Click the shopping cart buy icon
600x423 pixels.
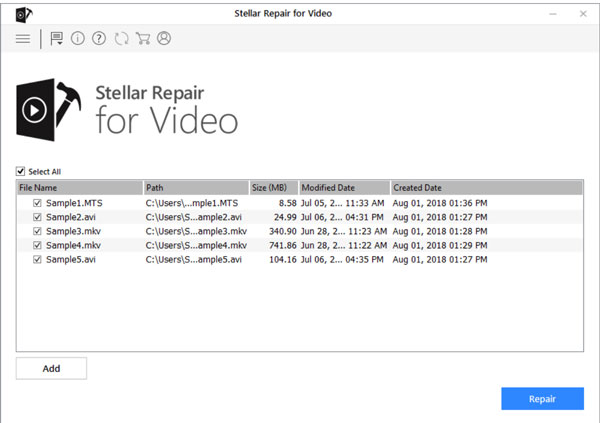point(143,39)
